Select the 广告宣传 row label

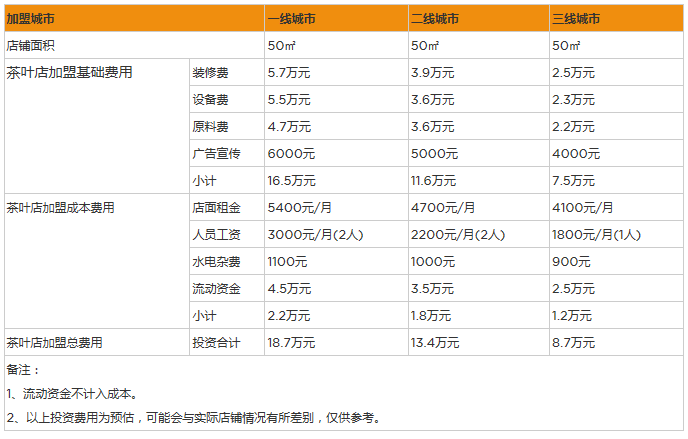pyautogui.click(x=214, y=154)
